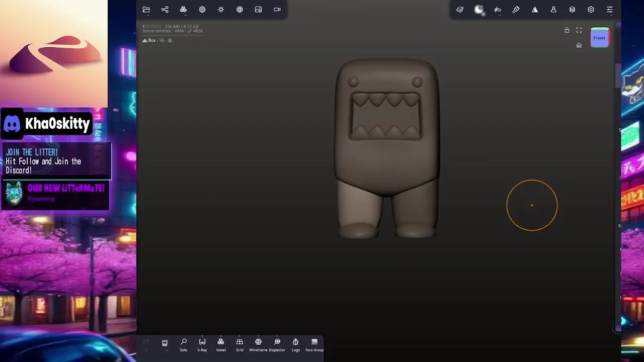Open the bottom shortcuts customize icon
This screenshot has height=362, width=644.
(x=165, y=343)
